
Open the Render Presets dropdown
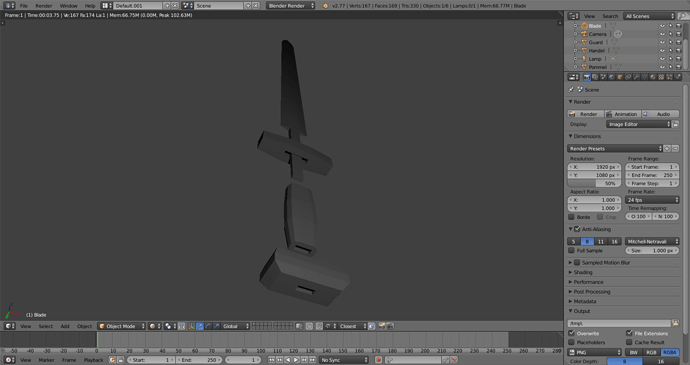(615, 148)
